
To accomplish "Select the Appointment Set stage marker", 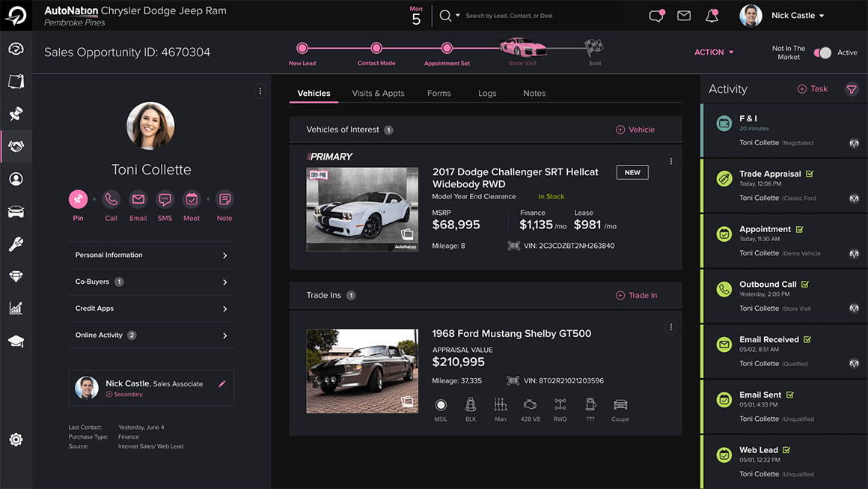I will [447, 48].
